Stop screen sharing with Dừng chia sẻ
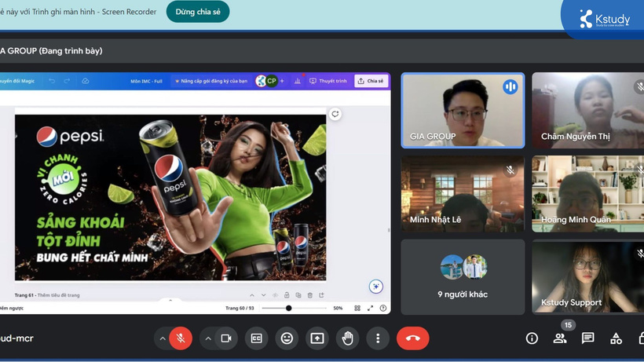This screenshot has width=644, height=362. [x=198, y=12]
